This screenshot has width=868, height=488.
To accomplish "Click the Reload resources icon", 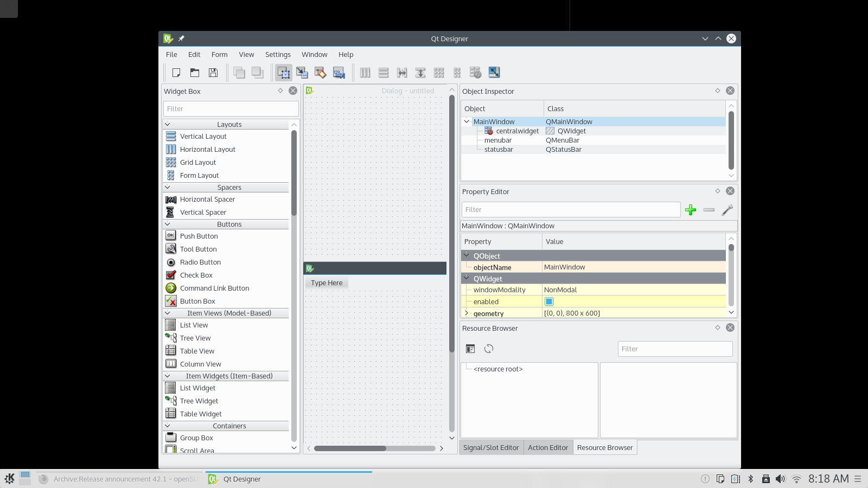I will pos(489,349).
